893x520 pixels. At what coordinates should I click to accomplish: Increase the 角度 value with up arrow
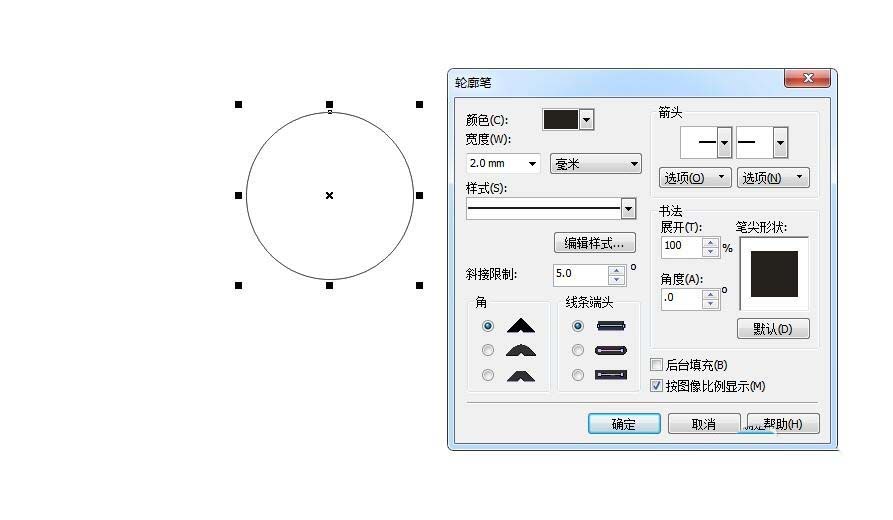coord(710,294)
